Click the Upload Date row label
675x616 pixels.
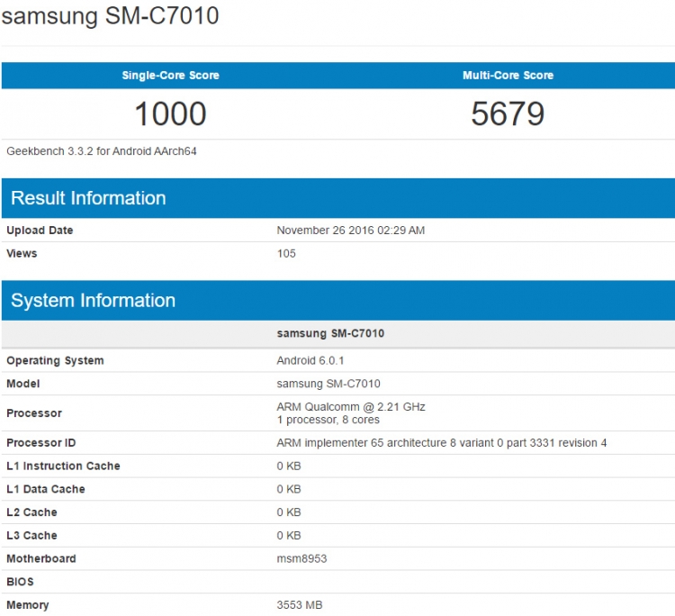click(x=40, y=231)
